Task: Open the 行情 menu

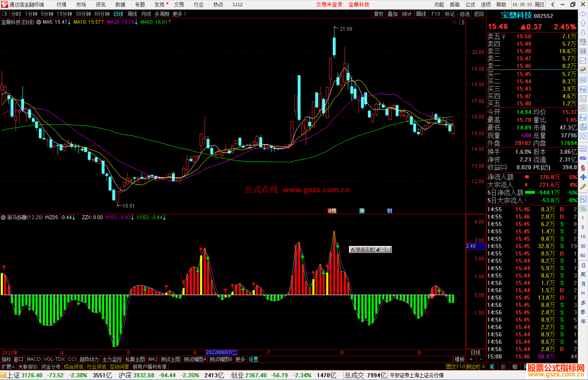Action: [x=62, y=4]
